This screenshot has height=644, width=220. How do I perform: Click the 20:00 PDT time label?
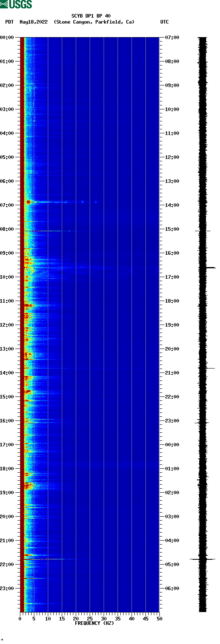click(x=7, y=517)
